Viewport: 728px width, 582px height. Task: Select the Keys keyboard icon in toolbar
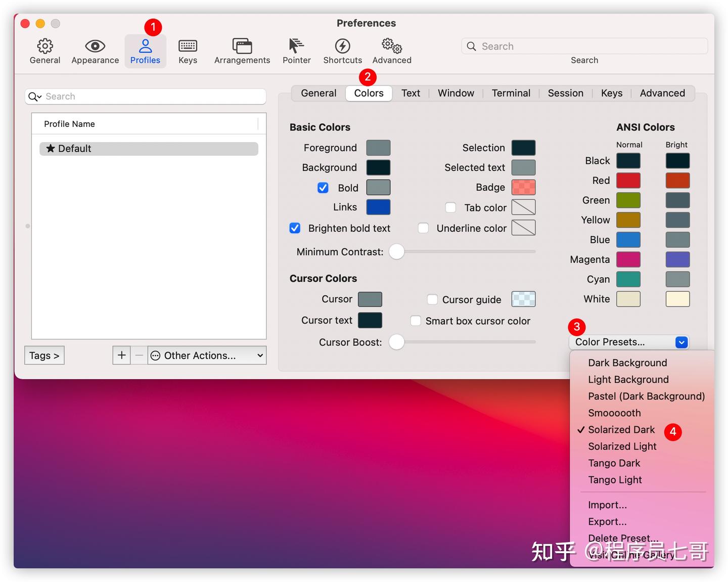tap(188, 46)
